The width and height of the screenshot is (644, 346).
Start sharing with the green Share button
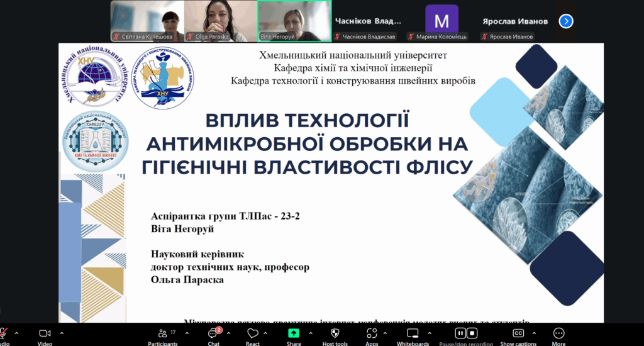tap(294, 333)
